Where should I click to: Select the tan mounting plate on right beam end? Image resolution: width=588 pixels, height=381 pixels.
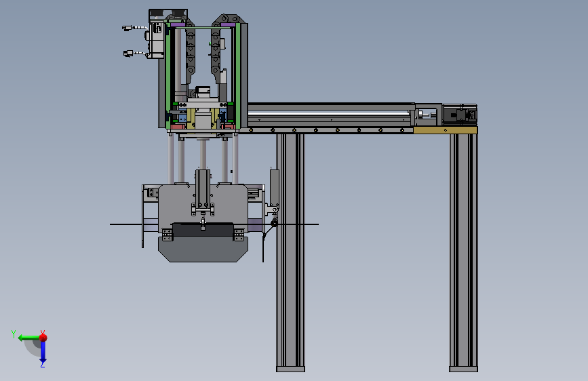coord(445,130)
